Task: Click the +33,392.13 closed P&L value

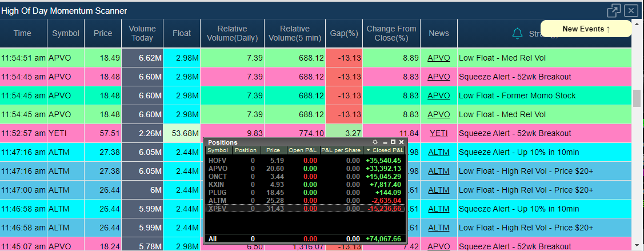Action: (383, 169)
